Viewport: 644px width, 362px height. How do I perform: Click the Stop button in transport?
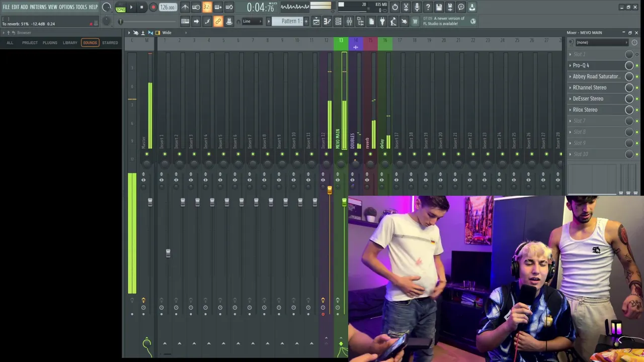pos(142,7)
